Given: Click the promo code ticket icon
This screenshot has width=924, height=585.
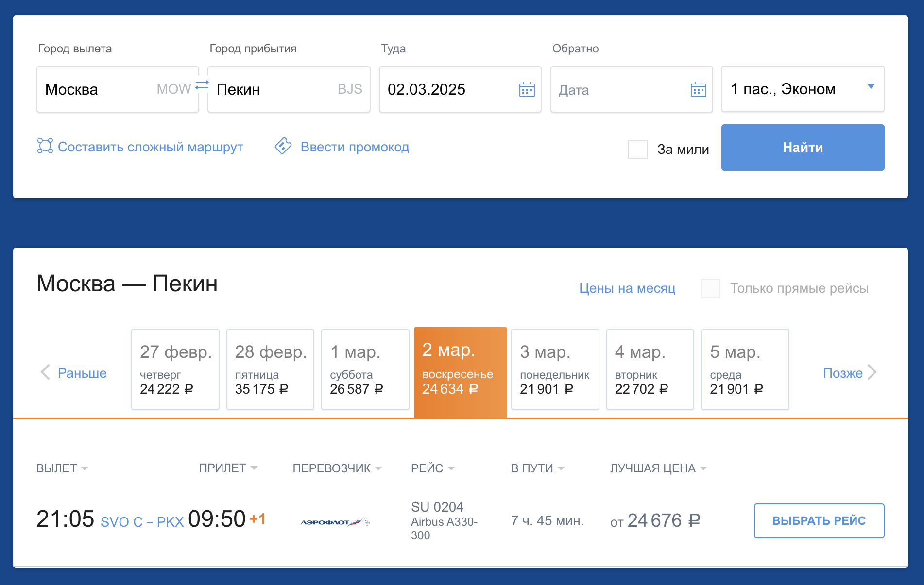Looking at the screenshot, I should click(x=283, y=146).
